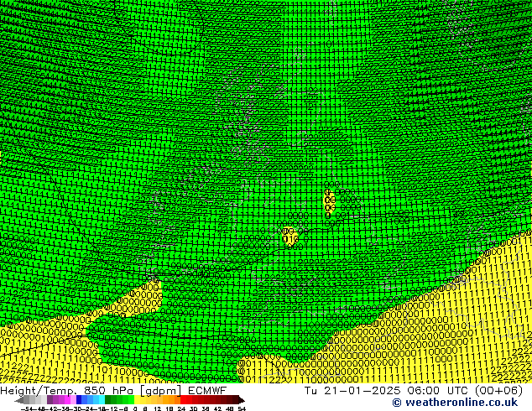Click the weatheronline.co.uk copyright link
The image size is (532, 411).
(455, 403)
